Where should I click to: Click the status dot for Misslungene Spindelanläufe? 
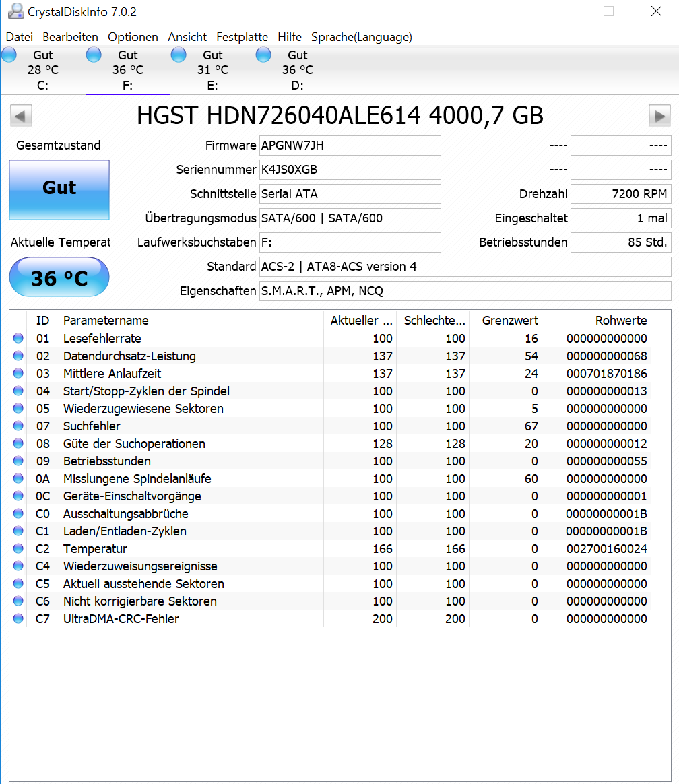coord(18,478)
